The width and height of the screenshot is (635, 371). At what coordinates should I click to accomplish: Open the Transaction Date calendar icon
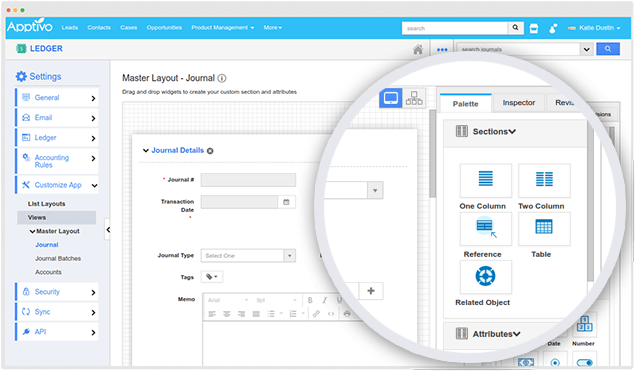(286, 202)
